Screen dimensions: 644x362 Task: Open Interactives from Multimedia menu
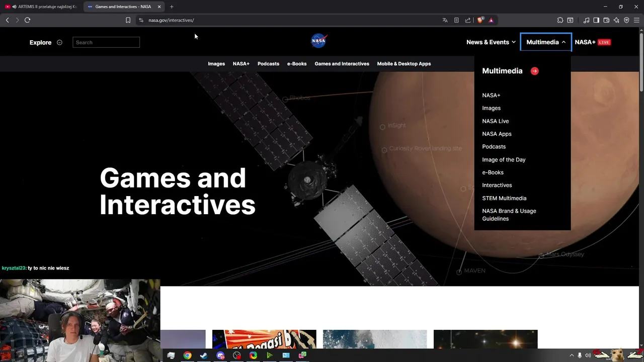point(497,186)
